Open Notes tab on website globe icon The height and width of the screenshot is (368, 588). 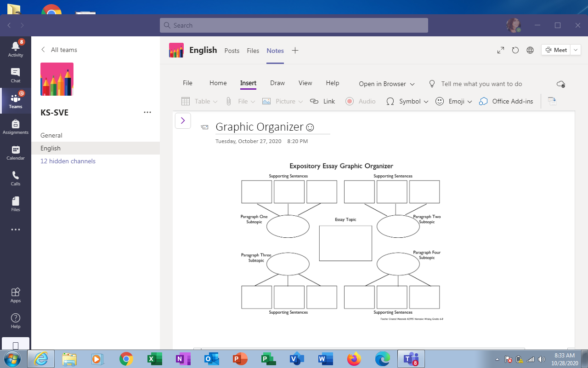pos(530,50)
